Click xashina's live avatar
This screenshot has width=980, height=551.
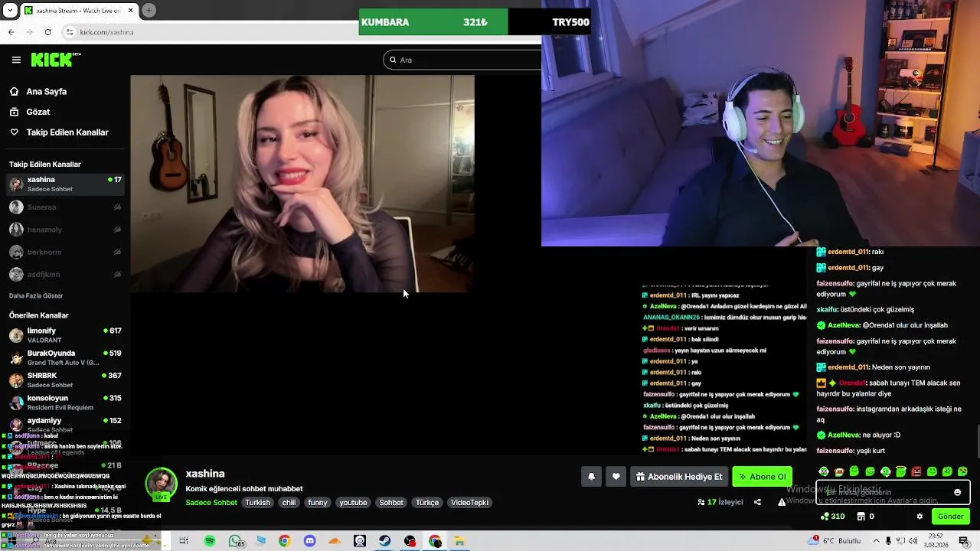[162, 484]
